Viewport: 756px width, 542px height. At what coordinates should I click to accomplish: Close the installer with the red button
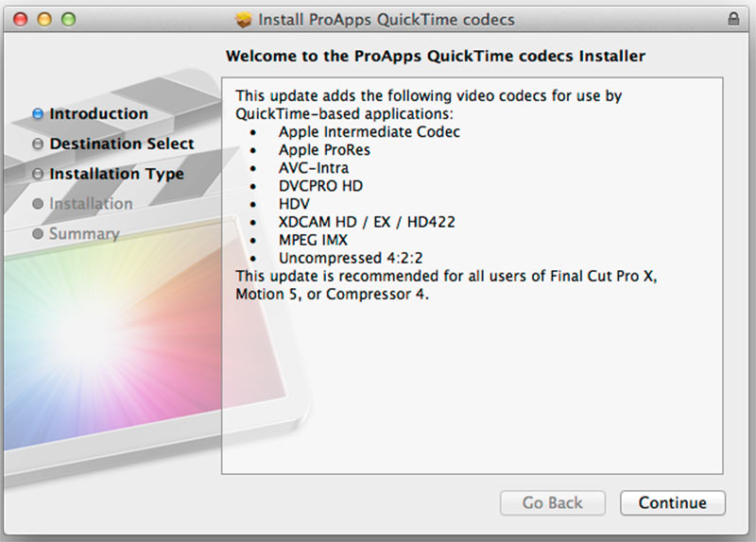tap(20, 19)
